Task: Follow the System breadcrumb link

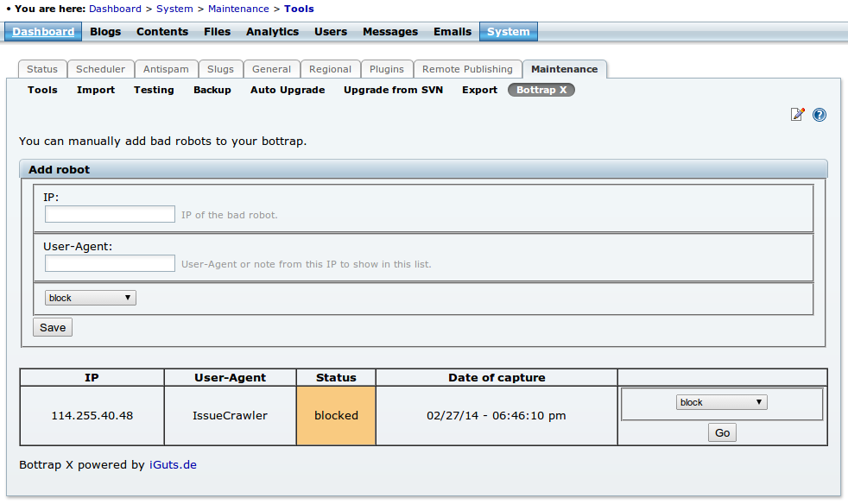Action: click(x=174, y=9)
